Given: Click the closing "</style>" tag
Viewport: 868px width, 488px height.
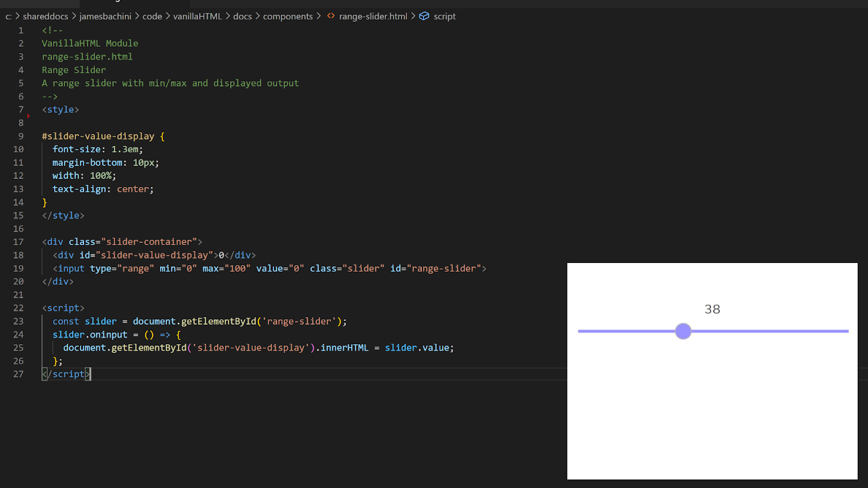Looking at the screenshot, I should 63,215.
